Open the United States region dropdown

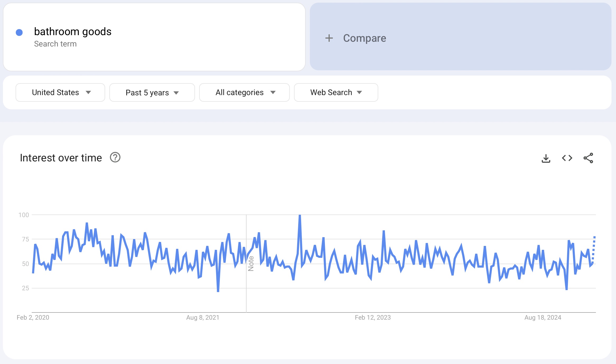[x=60, y=92]
